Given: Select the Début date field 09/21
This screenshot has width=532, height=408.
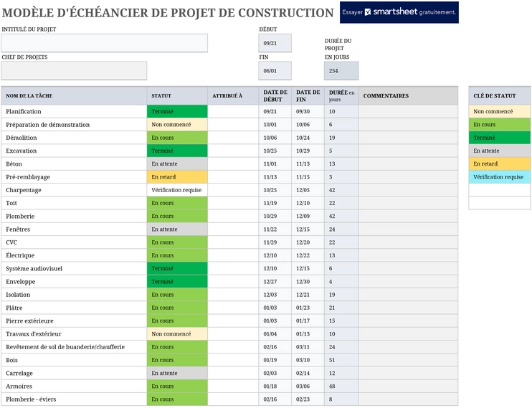Looking at the screenshot, I should tap(275, 43).
